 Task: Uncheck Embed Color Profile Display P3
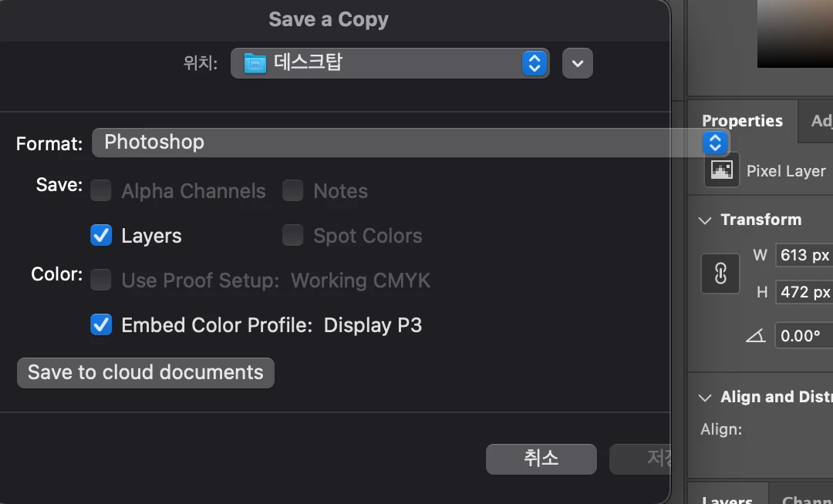(101, 324)
